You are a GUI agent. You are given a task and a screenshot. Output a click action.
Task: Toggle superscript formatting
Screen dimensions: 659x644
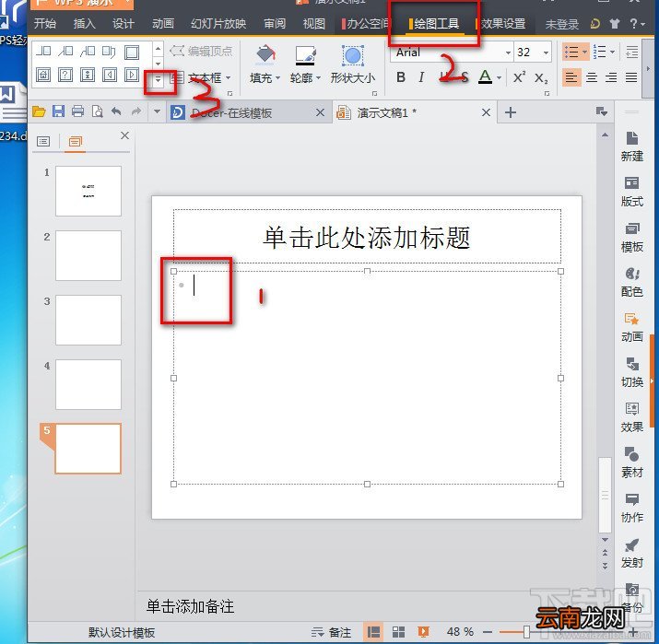click(x=520, y=77)
